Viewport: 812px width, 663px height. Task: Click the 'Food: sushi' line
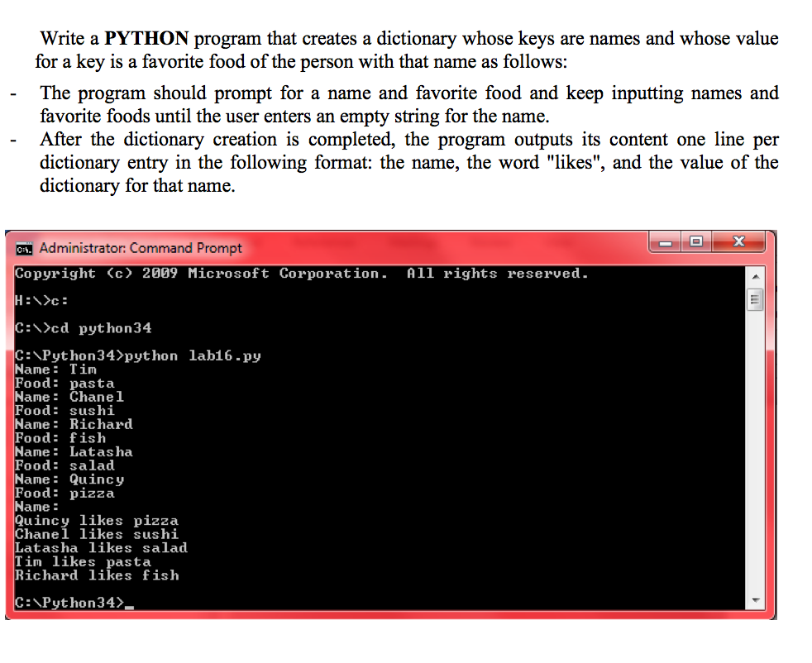pos(64,410)
